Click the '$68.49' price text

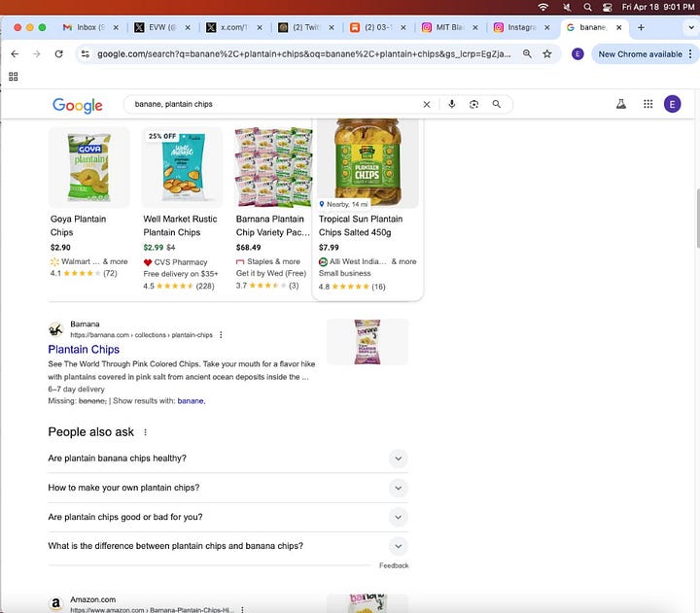[x=248, y=248]
